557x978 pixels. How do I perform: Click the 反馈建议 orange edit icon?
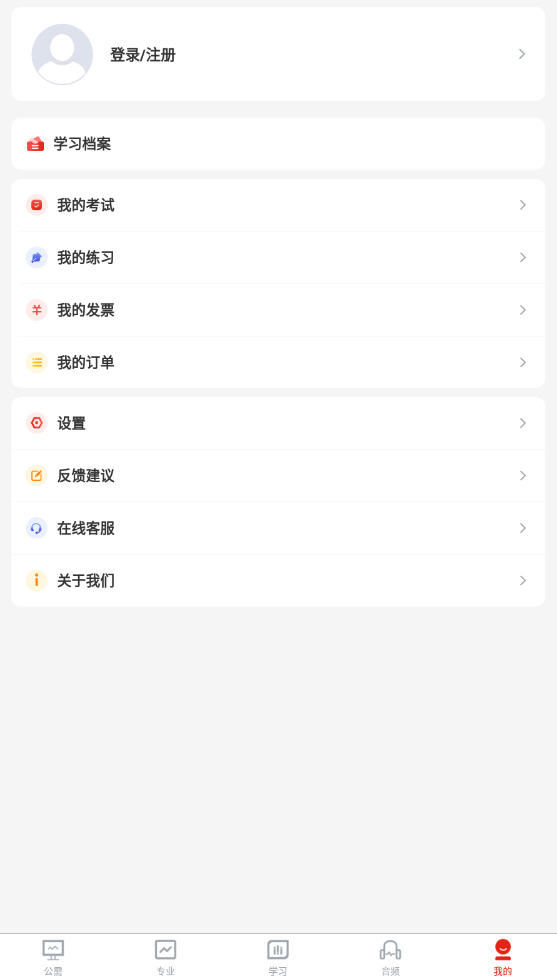[x=37, y=475]
